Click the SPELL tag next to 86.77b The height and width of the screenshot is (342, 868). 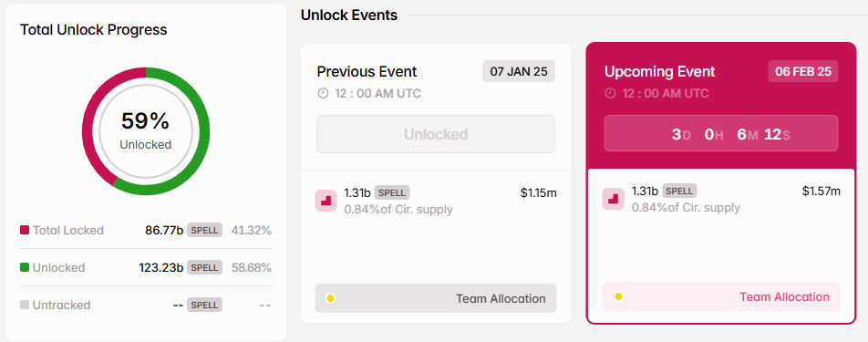coord(205,230)
